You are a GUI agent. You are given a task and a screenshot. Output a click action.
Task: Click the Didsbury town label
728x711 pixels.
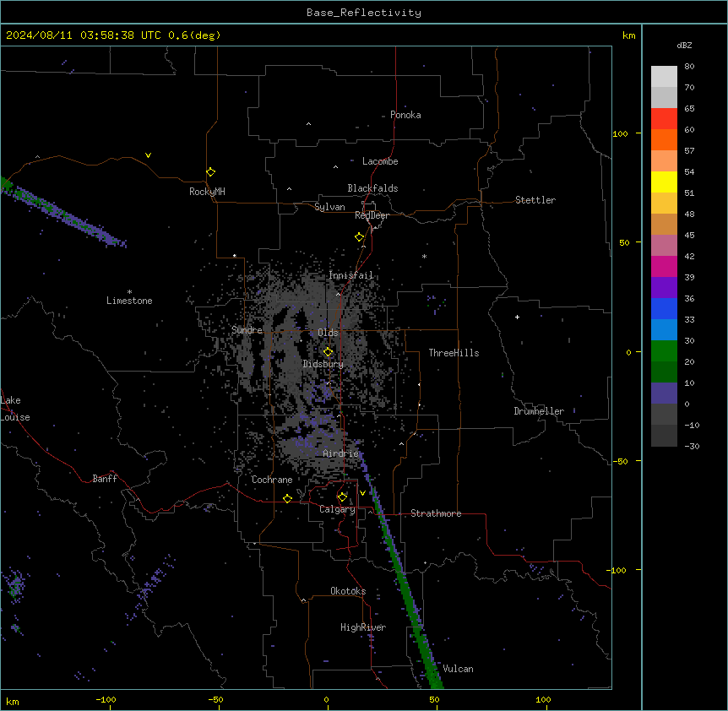(x=323, y=364)
